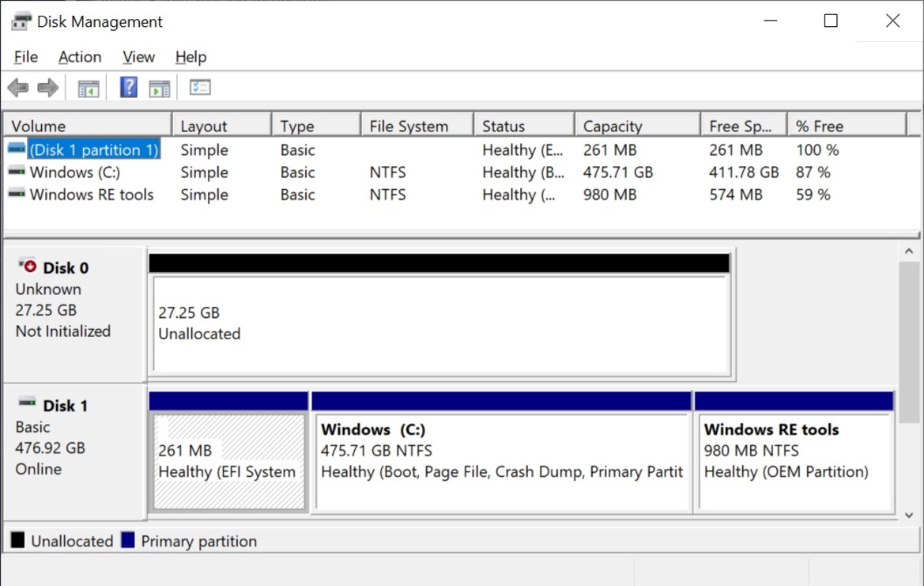Screen dimensions: 924x586
Task: Click the Healthy (B... status cell
Action: point(523,172)
